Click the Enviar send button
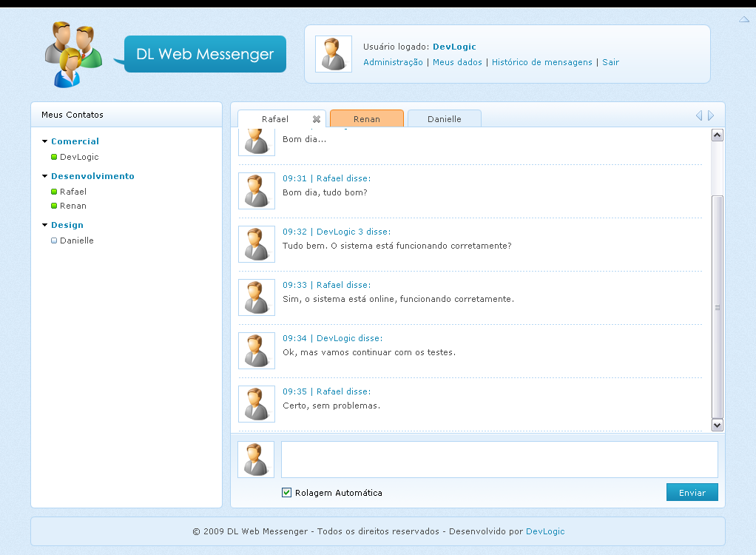The image size is (756, 555). (x=692, y=492)
